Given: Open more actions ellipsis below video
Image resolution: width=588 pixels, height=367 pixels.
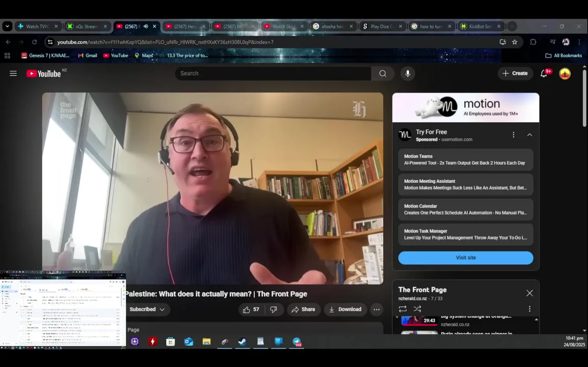Looking at the screenshot, I should pyautogui.click(x=377, y=309).
